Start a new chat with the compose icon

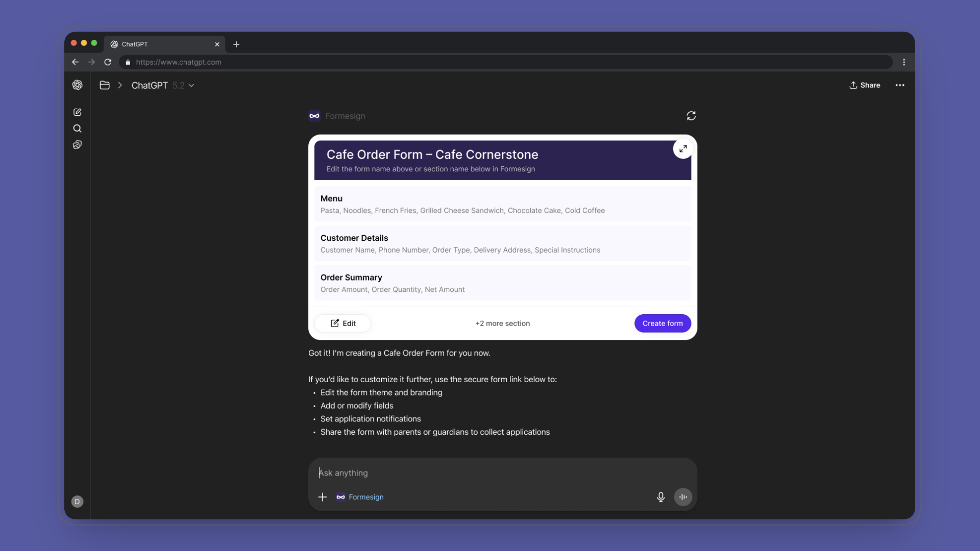[77, 112]
